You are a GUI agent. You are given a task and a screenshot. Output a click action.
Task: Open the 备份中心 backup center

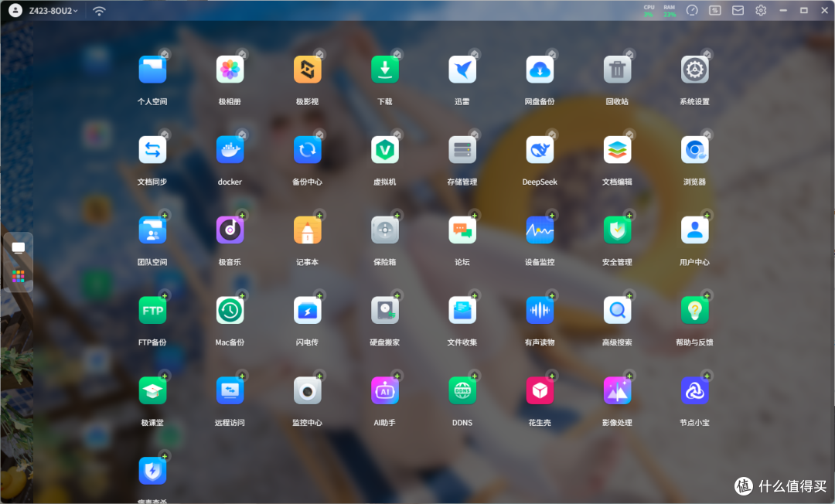coord(307,150)
